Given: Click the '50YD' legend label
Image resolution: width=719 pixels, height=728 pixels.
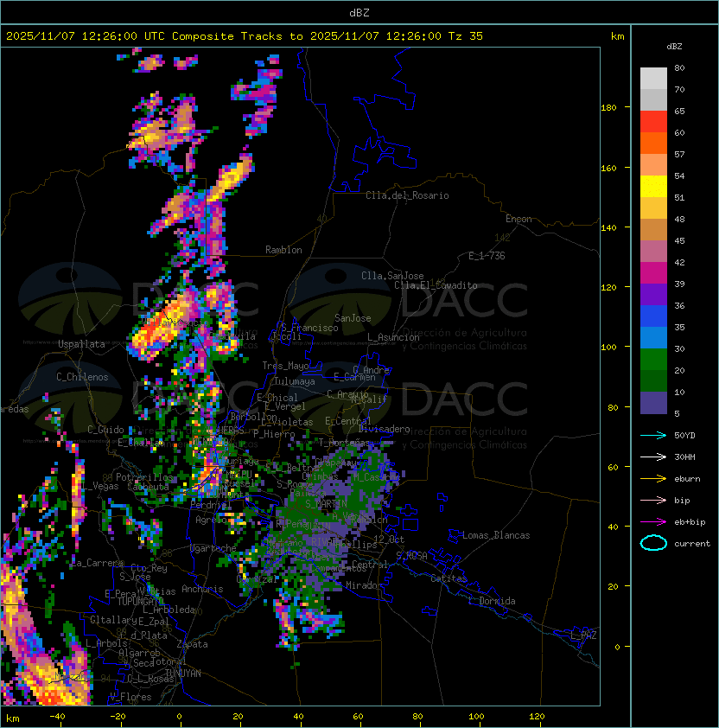Looking at the screenshot, I should click(684, 435).
